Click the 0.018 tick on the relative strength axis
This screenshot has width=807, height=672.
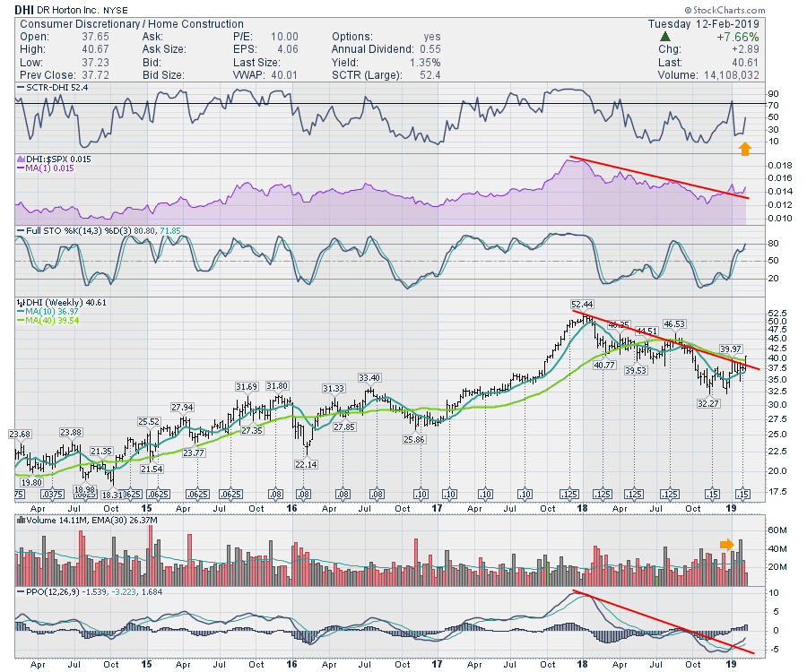(780, 166)
